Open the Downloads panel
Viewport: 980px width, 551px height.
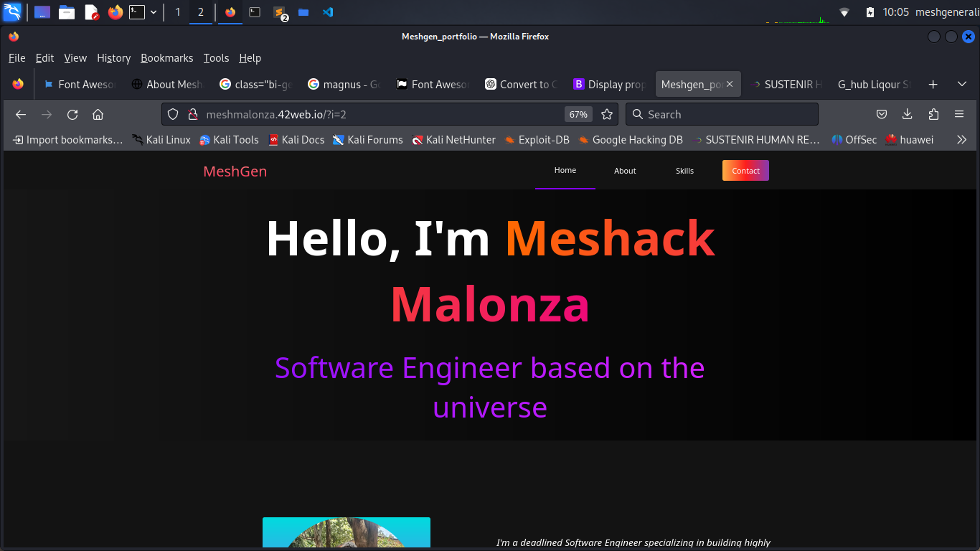click(x=908, y=114)
